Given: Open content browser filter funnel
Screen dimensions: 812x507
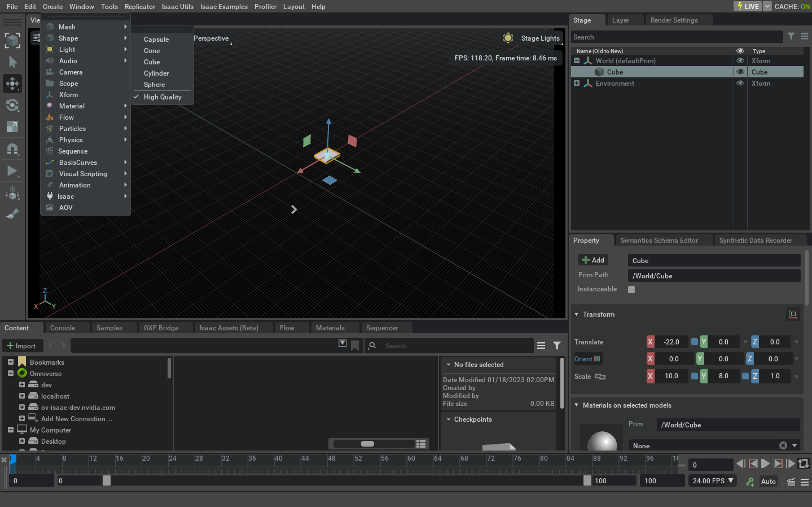Looking at the screenshot, I should [557, 346].
